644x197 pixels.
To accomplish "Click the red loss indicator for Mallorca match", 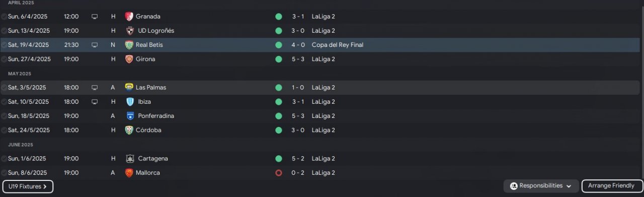I will point(279,173).
